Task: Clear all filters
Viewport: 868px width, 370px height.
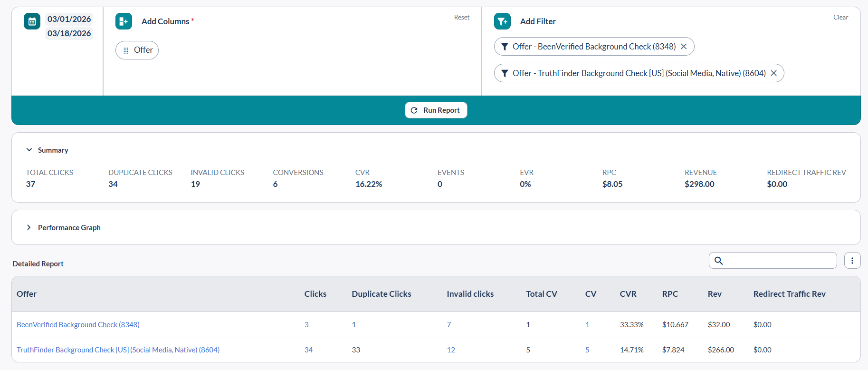Action: pos(840,18)
